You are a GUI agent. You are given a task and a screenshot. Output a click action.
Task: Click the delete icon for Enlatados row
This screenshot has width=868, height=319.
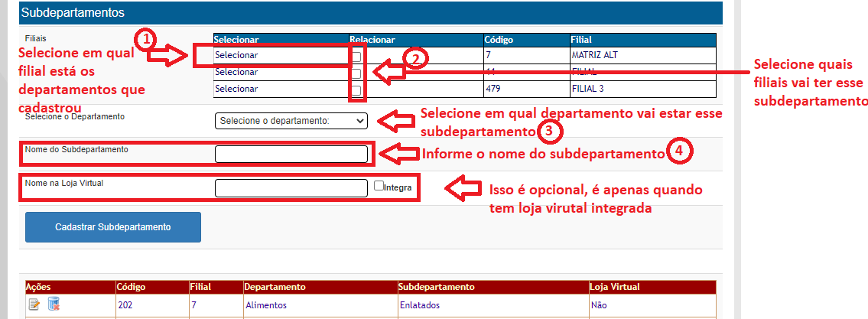(x=54, y=304)
